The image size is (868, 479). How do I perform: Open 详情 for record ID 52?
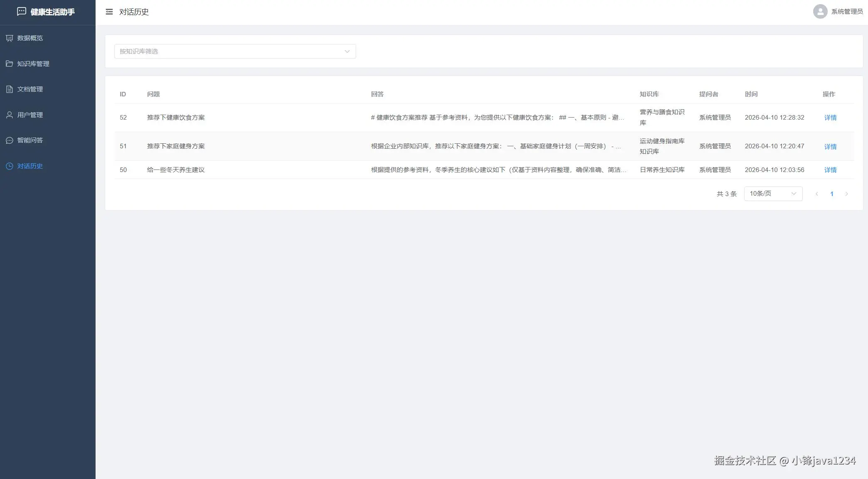click(830, 118)
